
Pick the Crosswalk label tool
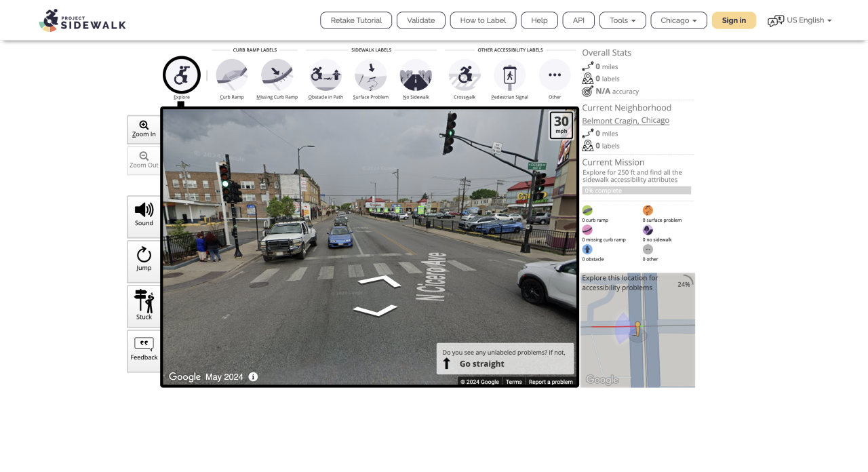pyautogui.click(x=465, y=75)
